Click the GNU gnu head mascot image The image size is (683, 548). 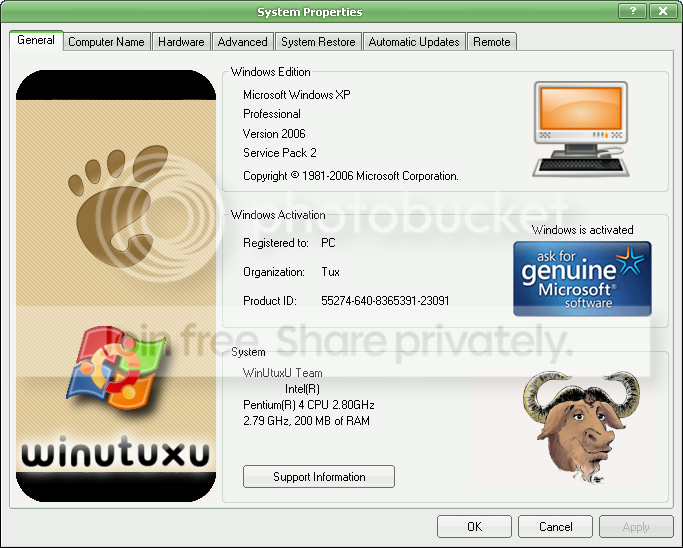tap(581, 427)
